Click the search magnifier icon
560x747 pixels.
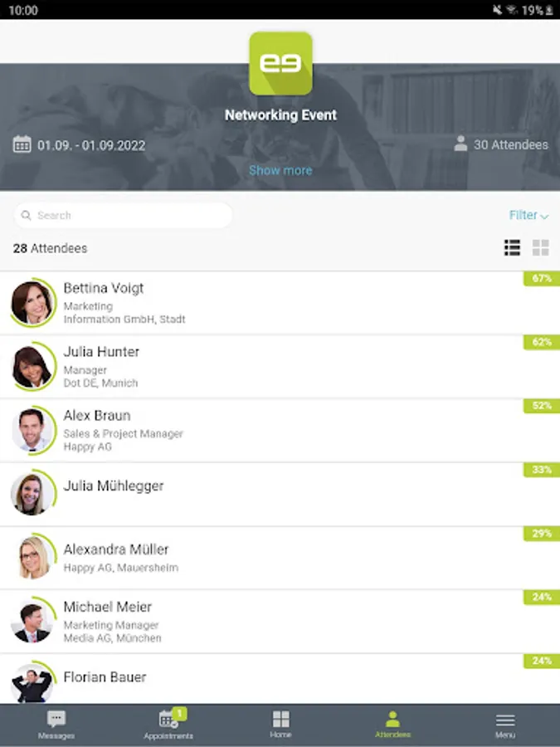(27, 215)
